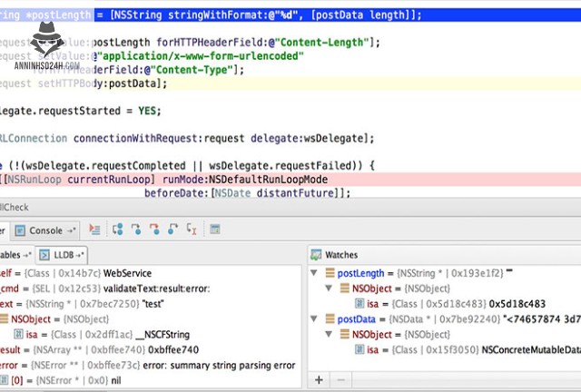
Task: Click the red Force Step Into icon
Action: 154,230
